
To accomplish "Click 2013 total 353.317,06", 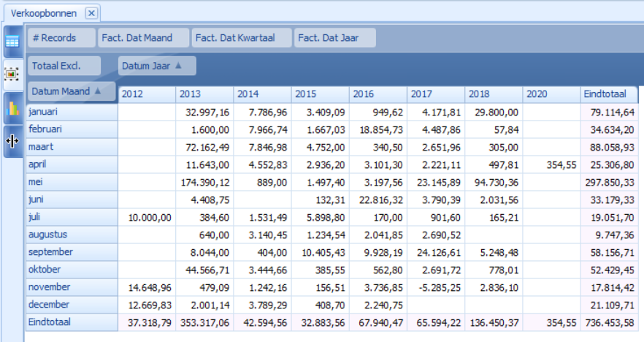I will (204, 323).
